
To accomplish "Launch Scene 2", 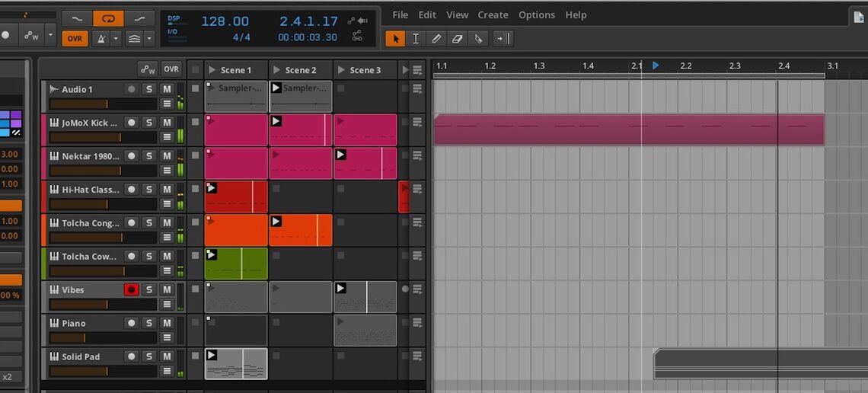I will click(x=276, y=70).
